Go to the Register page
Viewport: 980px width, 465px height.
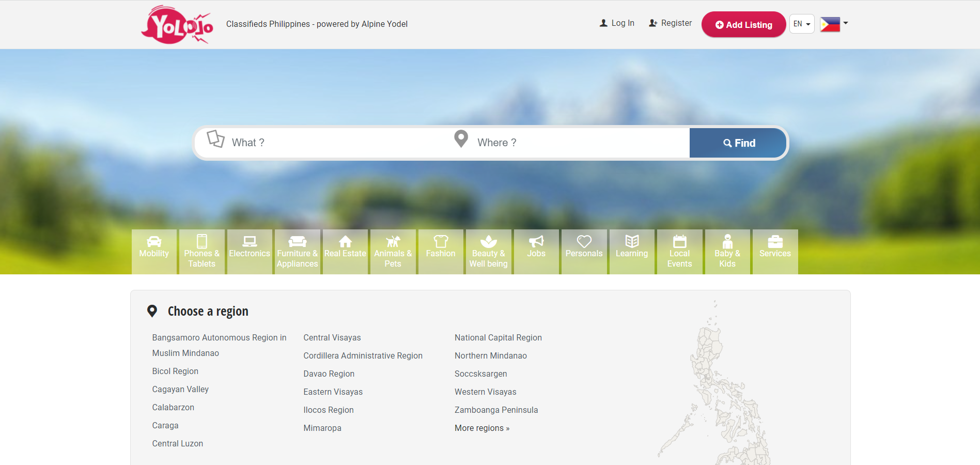[x=670, y=23]
